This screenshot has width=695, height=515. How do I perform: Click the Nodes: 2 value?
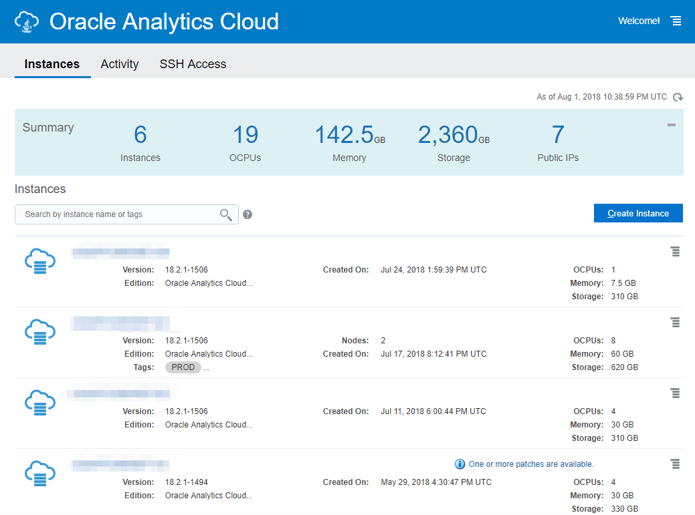[x=383, y=341]
